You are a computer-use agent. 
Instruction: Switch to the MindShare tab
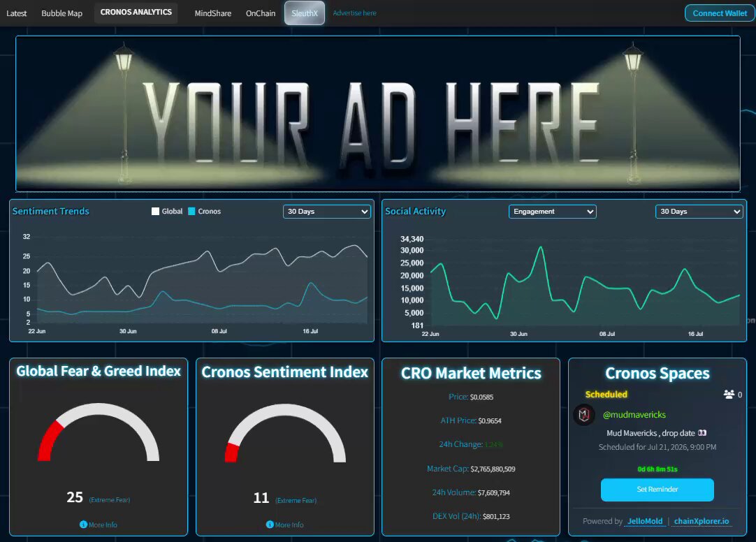click(213, 13)
